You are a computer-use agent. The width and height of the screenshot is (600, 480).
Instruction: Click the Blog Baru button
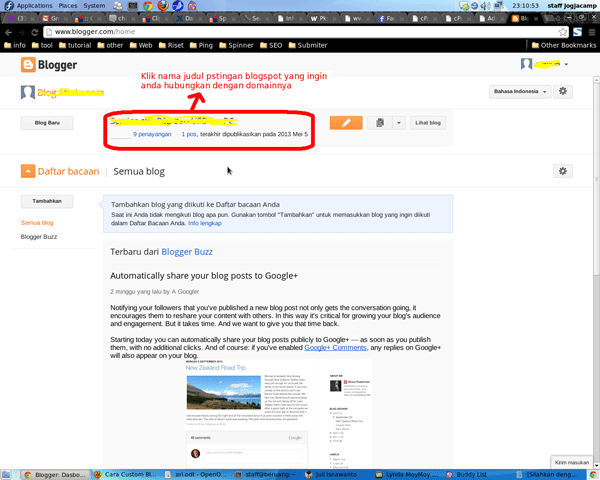(47, 123)
